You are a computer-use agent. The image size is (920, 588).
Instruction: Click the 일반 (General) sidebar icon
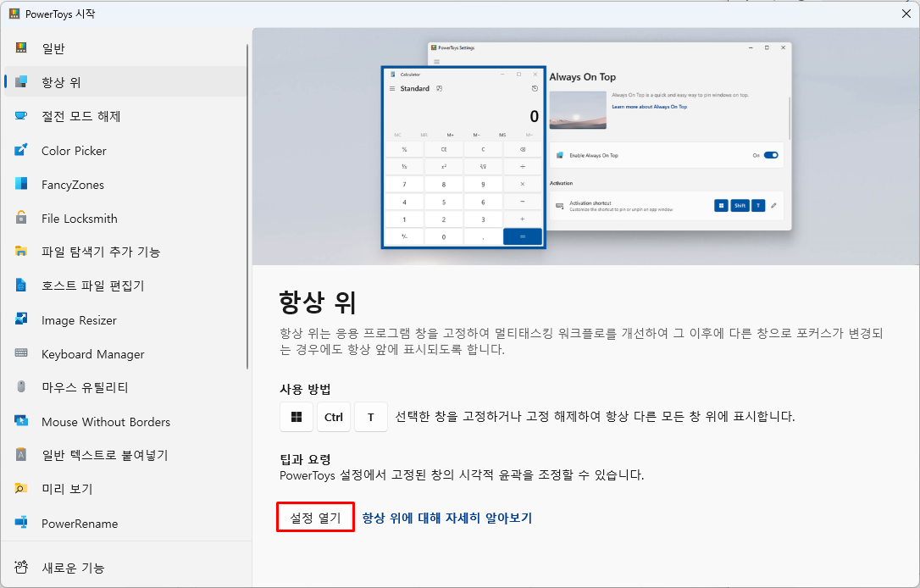(21, 47)
